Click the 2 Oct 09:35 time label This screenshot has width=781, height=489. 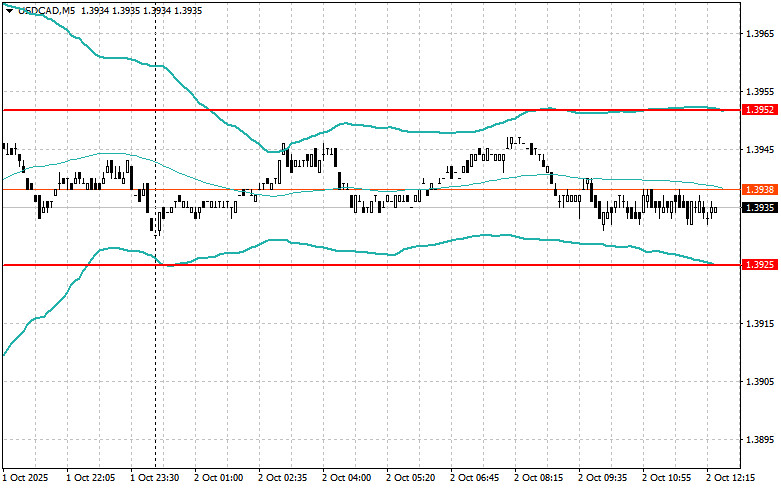(x=603, y=478)
